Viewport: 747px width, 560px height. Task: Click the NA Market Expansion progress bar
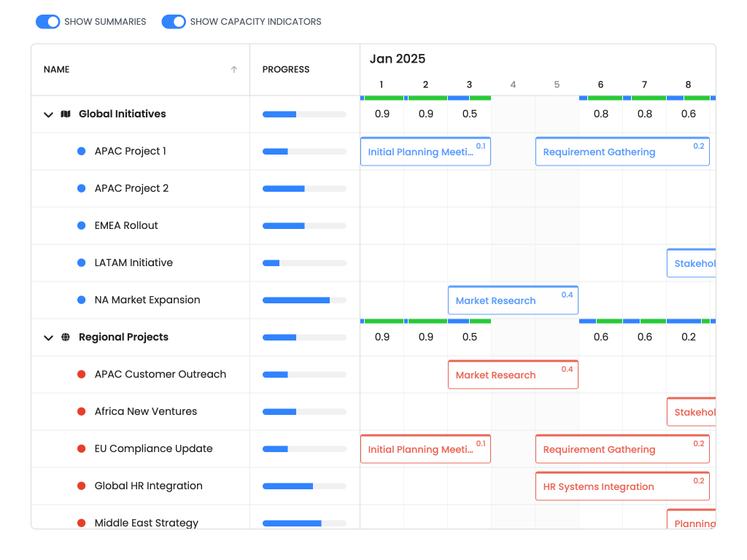[304, 300]
